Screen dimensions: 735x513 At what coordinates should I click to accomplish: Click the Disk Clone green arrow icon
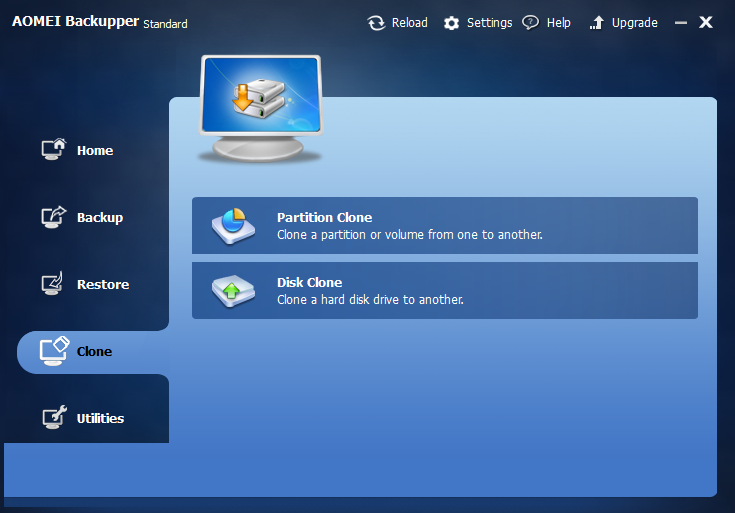pyautogui.click(x=233, y=291)
